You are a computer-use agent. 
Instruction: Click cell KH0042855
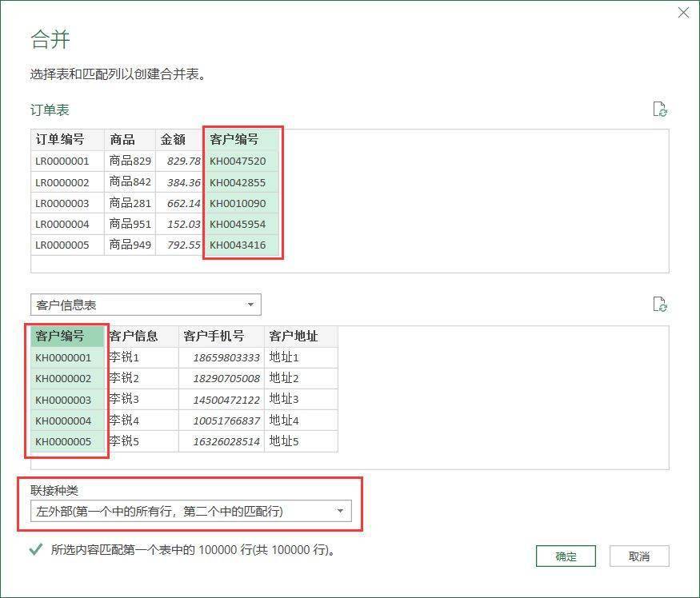(242, 182)
